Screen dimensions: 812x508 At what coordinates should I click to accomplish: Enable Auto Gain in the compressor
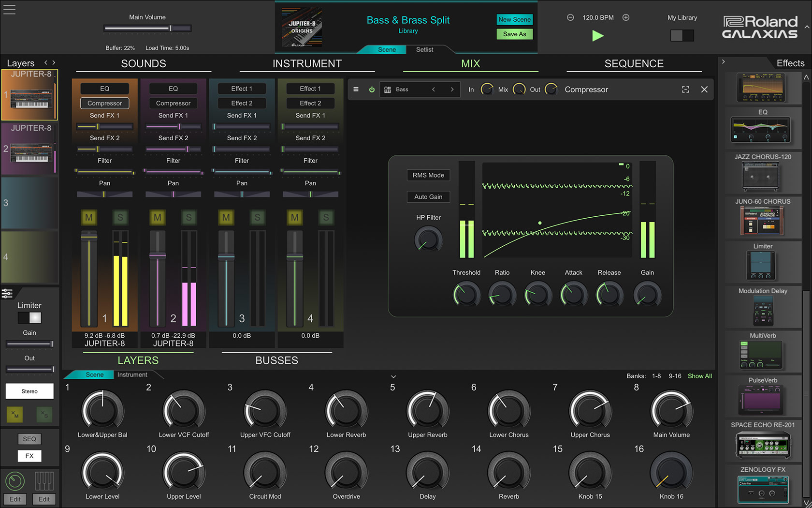[x=428, y=197]
